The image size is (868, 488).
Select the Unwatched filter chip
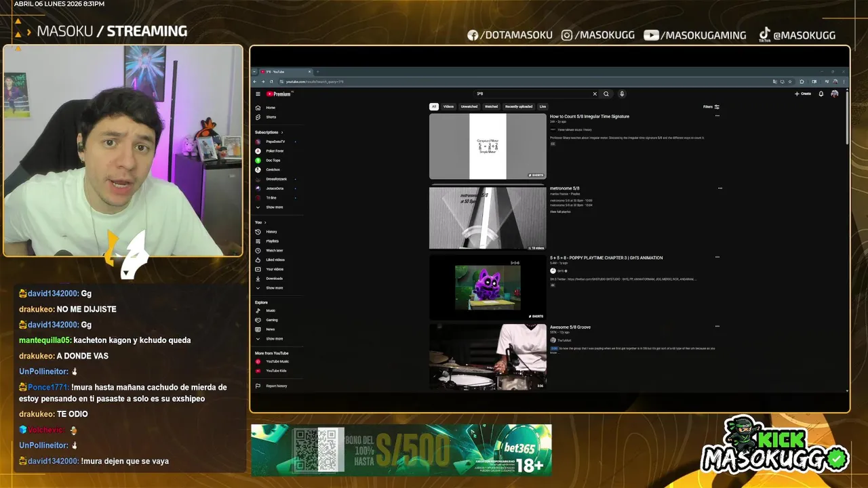[469, 106]
